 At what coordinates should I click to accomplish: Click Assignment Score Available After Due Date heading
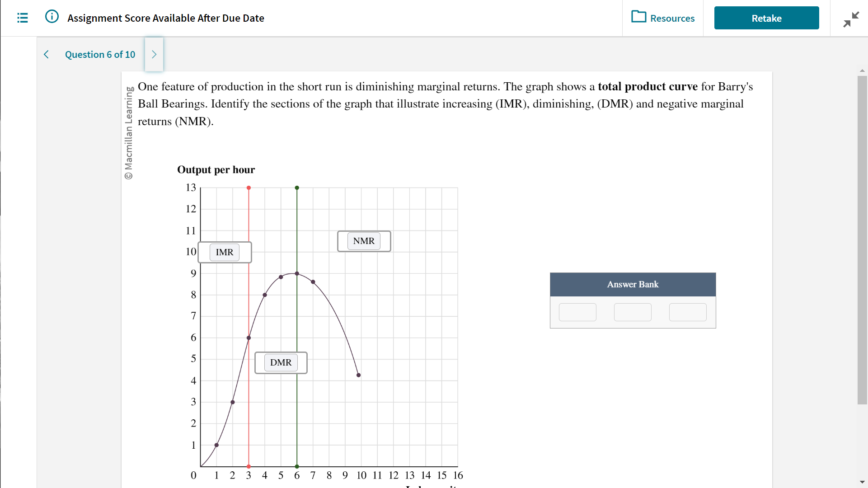166,18
